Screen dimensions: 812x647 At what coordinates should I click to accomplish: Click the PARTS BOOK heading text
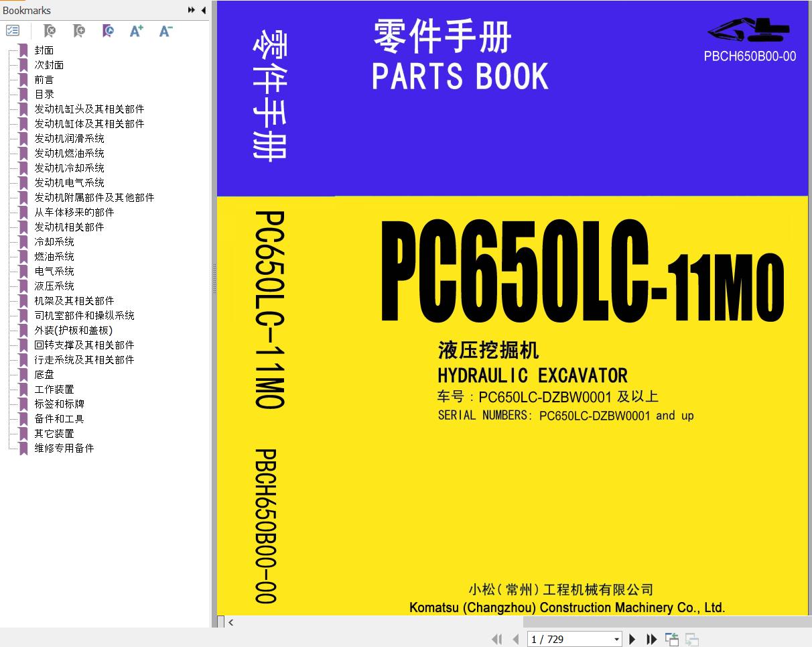460,76
